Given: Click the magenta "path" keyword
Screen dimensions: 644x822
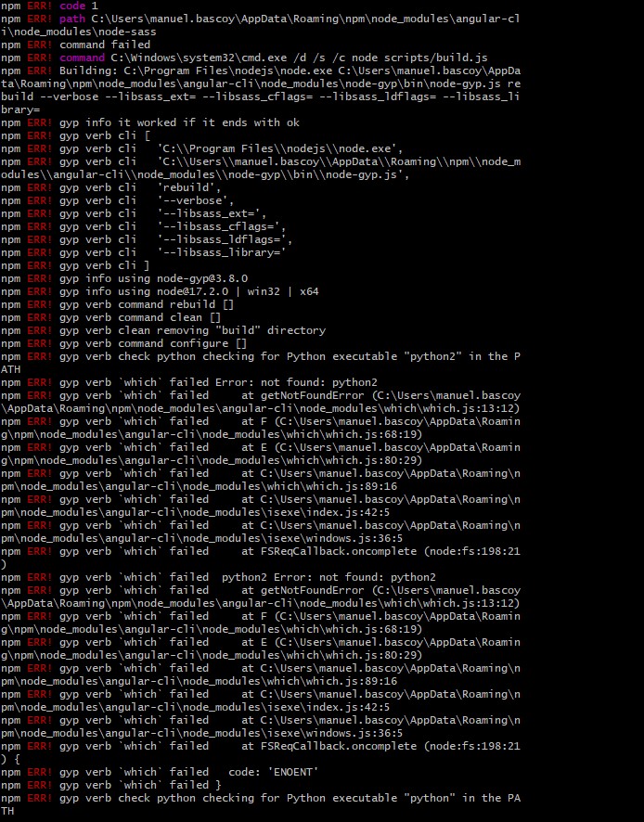Looking at the screenshot, I should pos(73,19).
